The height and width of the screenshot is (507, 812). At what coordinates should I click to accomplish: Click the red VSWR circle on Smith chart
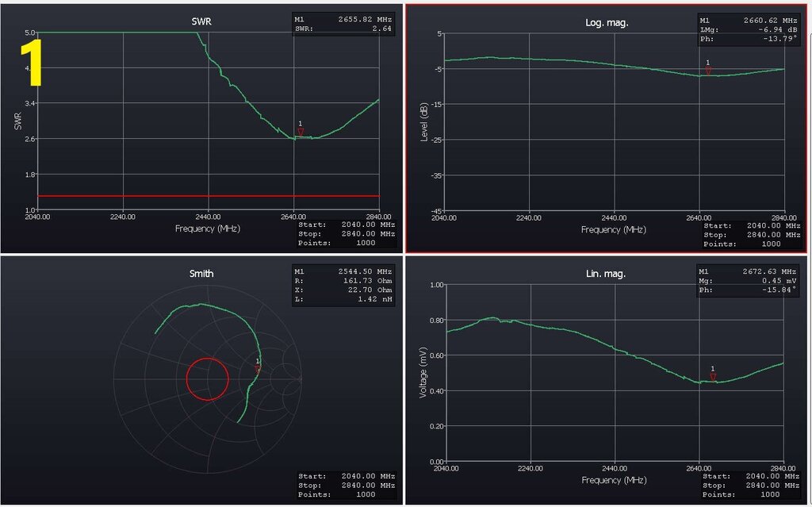pyautogui.click(x=208, y=378)
